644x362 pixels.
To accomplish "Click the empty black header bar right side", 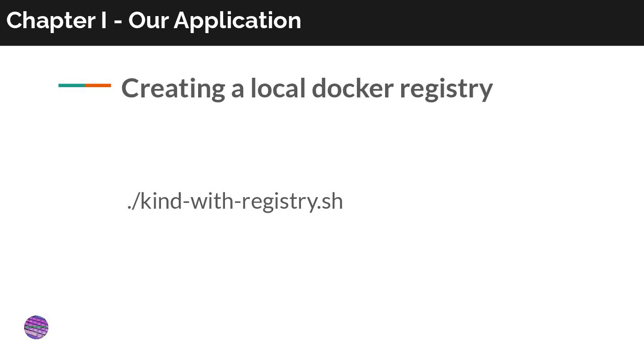I will pos(492,22).
